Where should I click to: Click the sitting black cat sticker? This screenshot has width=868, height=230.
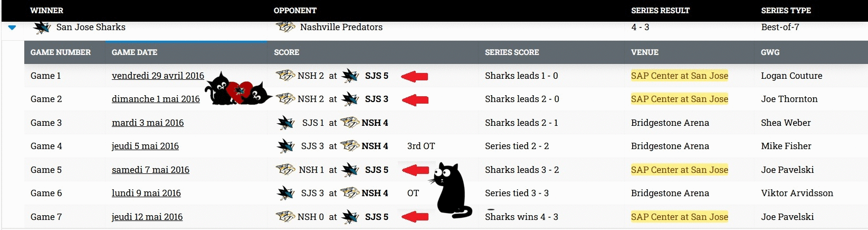pos(451,190)
